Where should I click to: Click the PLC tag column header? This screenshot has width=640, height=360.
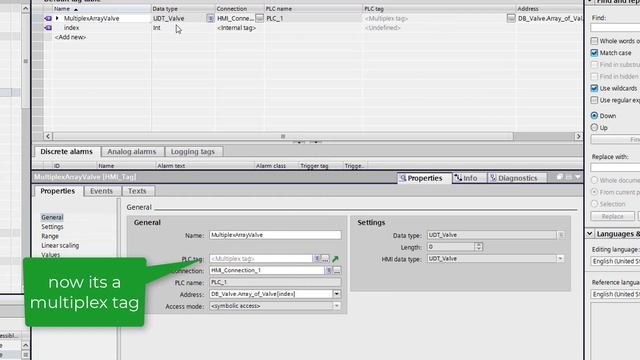click(439, 9)
